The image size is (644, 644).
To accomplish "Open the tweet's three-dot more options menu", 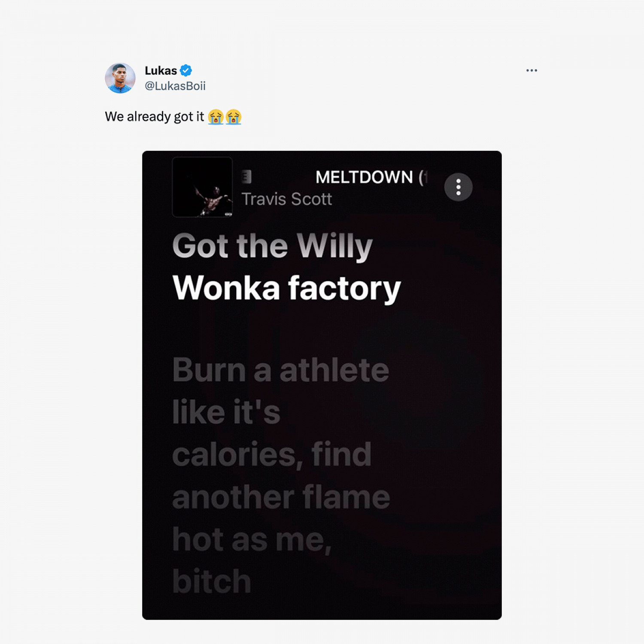I will tap(532, 70).
